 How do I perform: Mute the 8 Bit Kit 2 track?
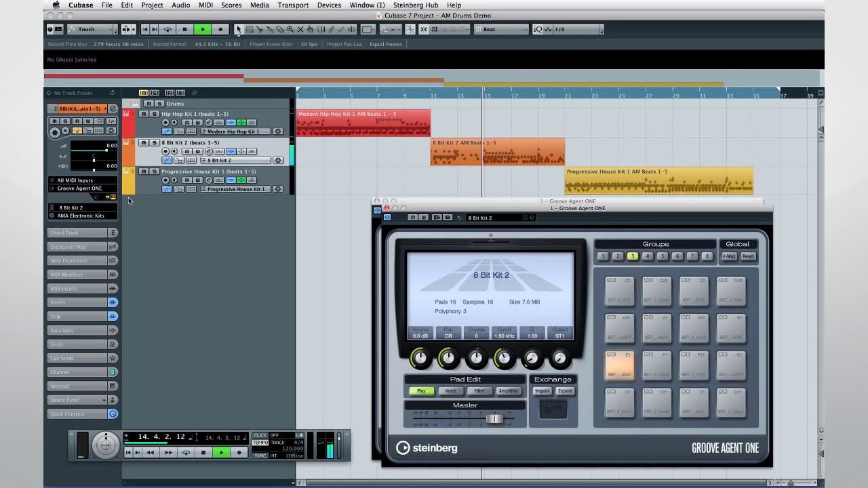click(143, 142)
